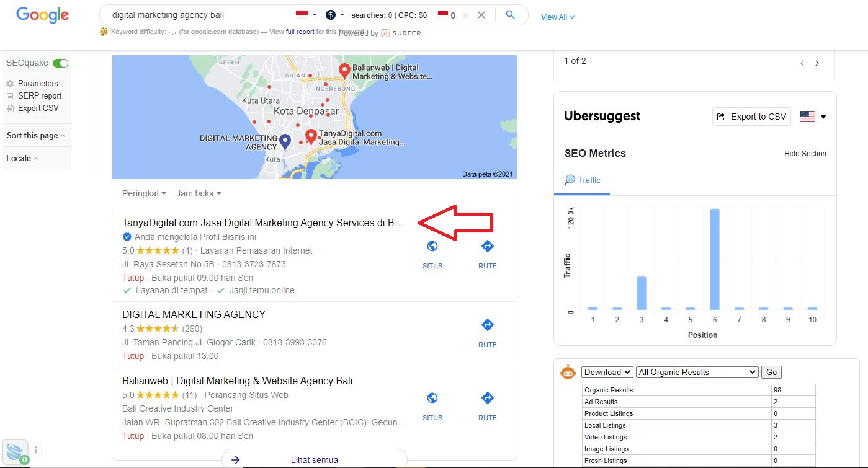
Task: Click Video Listings row in table
Action: [699, 437]
